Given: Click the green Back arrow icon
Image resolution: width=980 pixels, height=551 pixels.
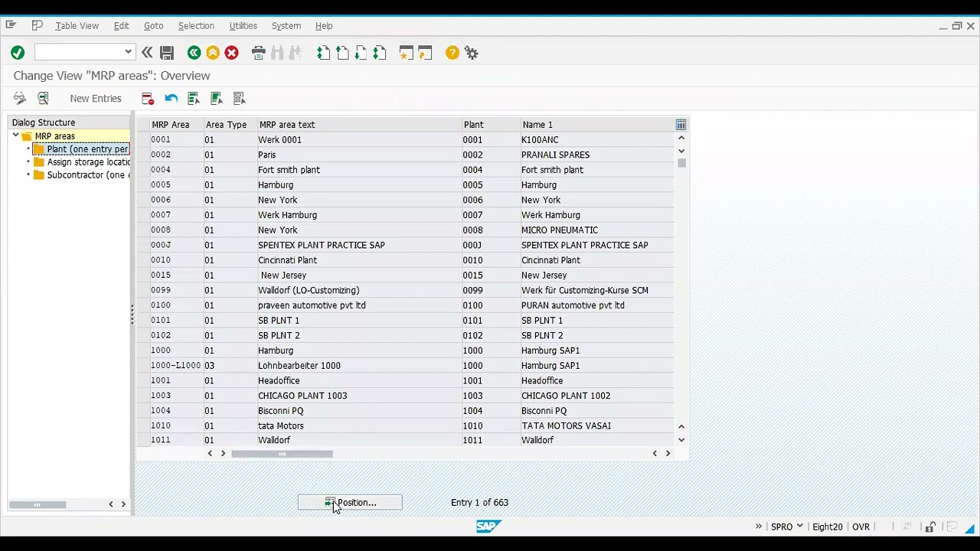Looking at the screenshot, I should click(194, 53).
